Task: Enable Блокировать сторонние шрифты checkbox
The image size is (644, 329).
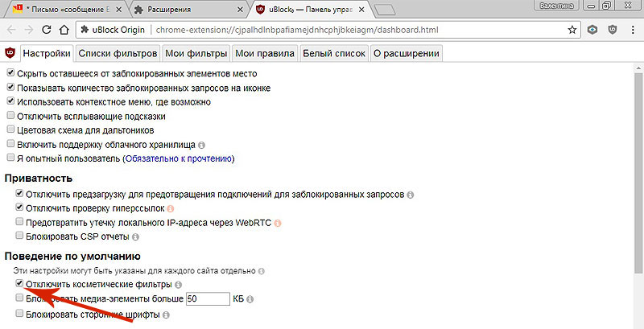Action: coord(19,314)
